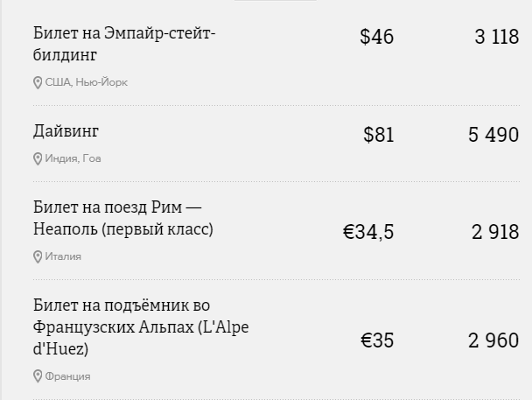Viewport: 532px width, 400px height.
Task: Click the США, Нью-Йорк location label
Action: click(x=86, y=82)
